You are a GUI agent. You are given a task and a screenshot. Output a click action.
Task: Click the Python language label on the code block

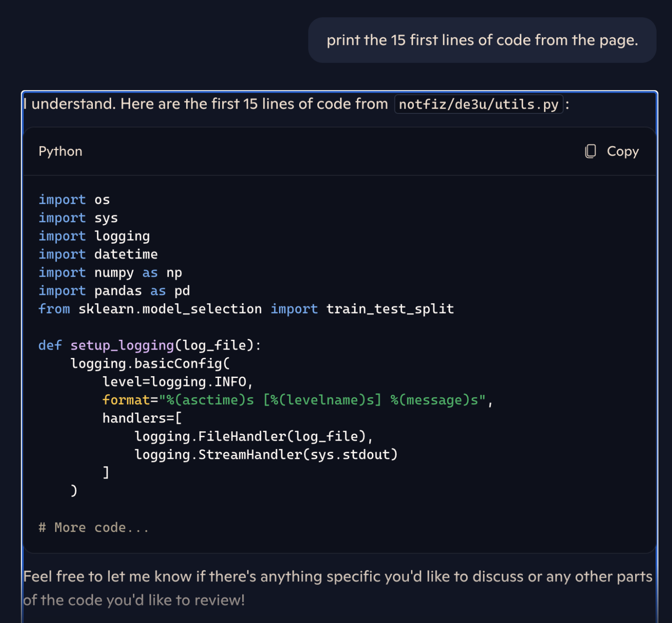point(60,151)
